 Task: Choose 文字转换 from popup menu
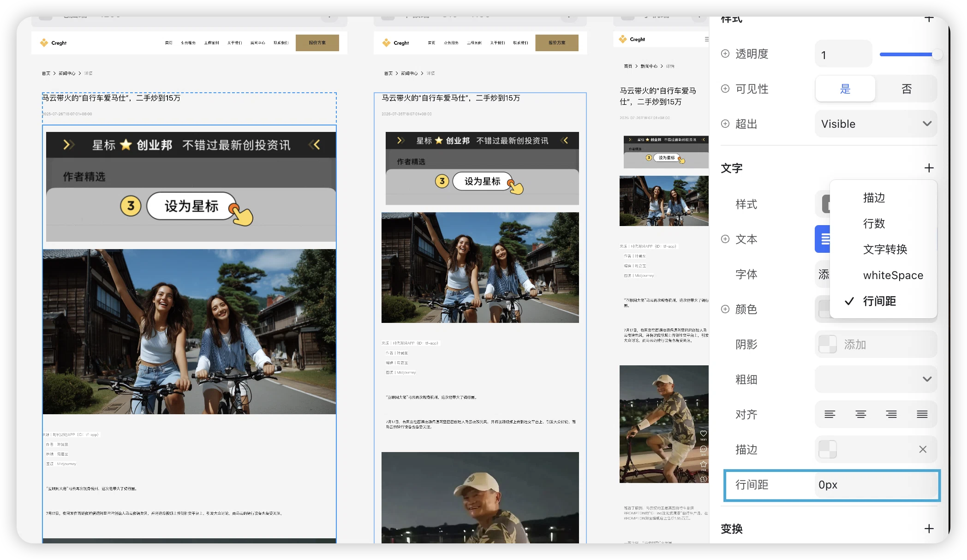click(x=885, y=250)
